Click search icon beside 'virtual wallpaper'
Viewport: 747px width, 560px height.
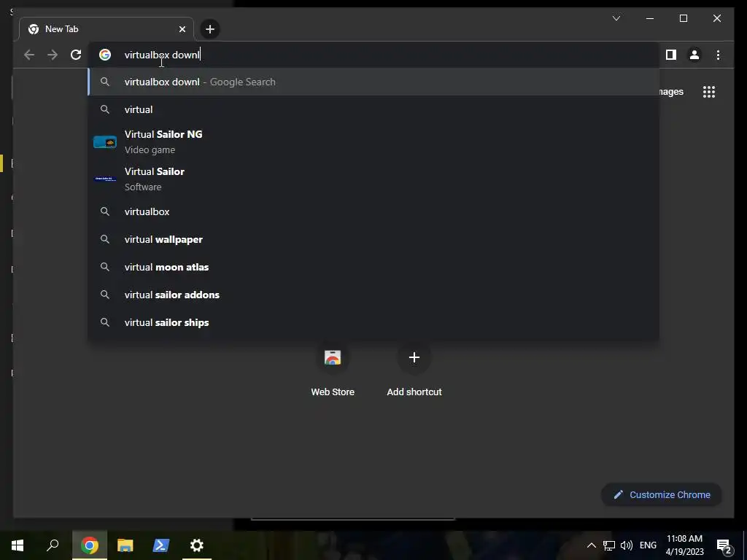[x=105, y=239]
